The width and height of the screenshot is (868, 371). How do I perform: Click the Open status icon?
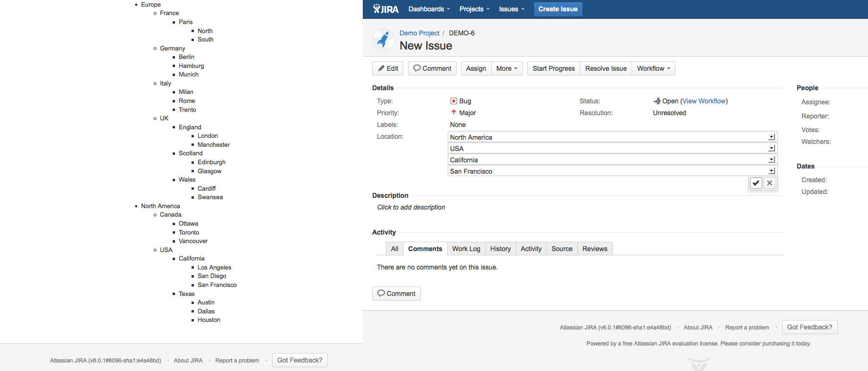pyautogui.click(x=657, y=101)
